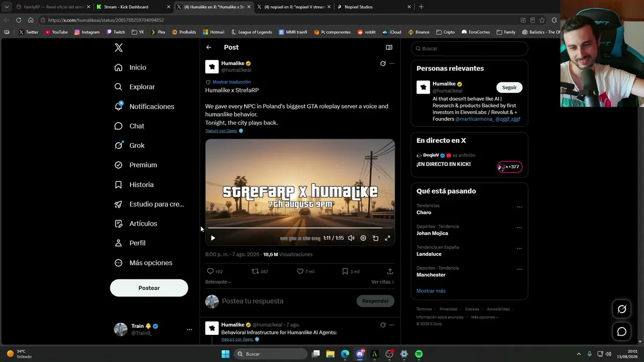The height and width of the screenshot is (362, 644).
Task: Click the address bar URL
Action: coord(106,20)
